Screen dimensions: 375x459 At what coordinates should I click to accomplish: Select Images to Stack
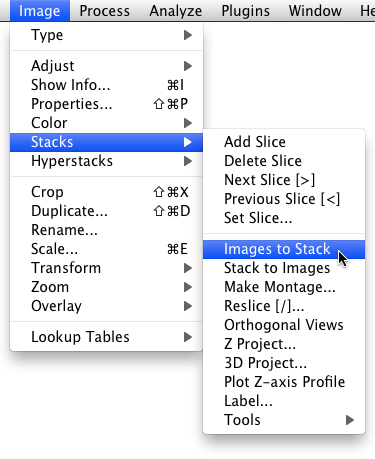point(284,249)
